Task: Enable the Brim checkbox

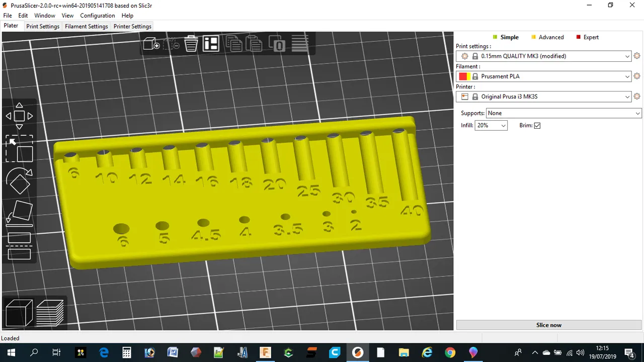Action: point(537,125)
